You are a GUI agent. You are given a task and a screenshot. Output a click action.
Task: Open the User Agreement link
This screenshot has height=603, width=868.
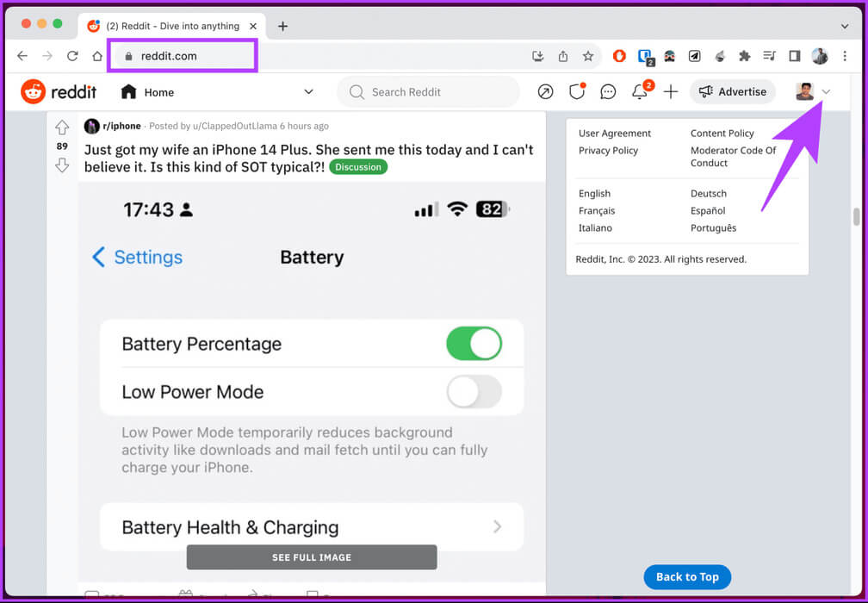pos(615,134)
